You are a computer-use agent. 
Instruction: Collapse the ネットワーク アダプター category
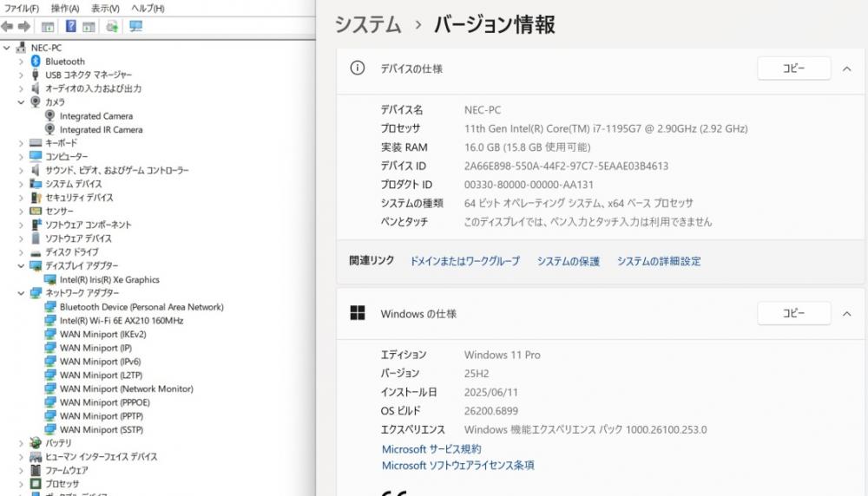tap(21, 293)
